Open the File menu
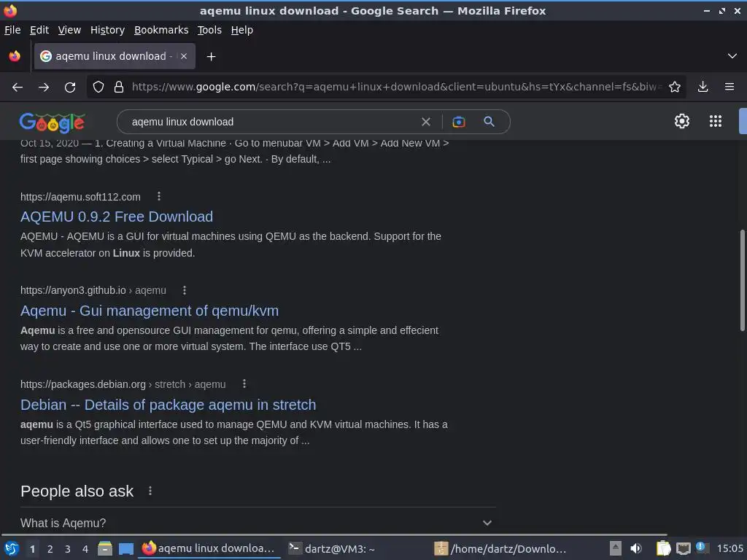This screenshot has width=747, height=560. coord(12,30)
